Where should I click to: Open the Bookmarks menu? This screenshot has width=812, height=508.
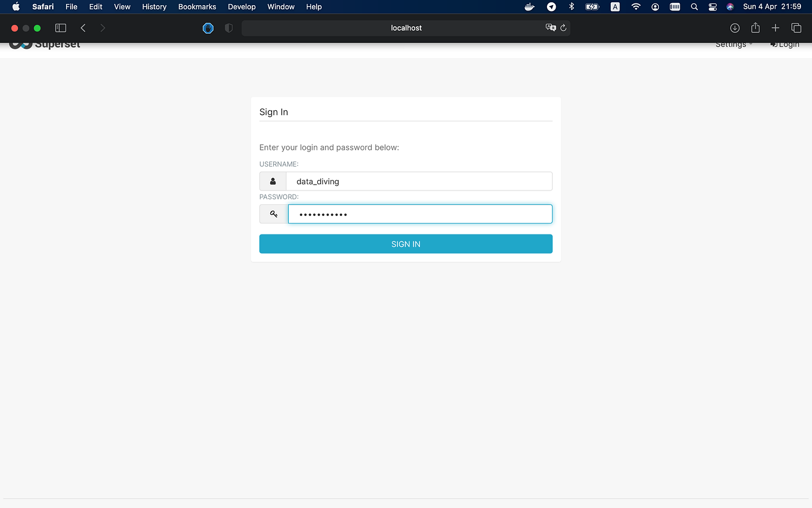(x=197, y=6)
